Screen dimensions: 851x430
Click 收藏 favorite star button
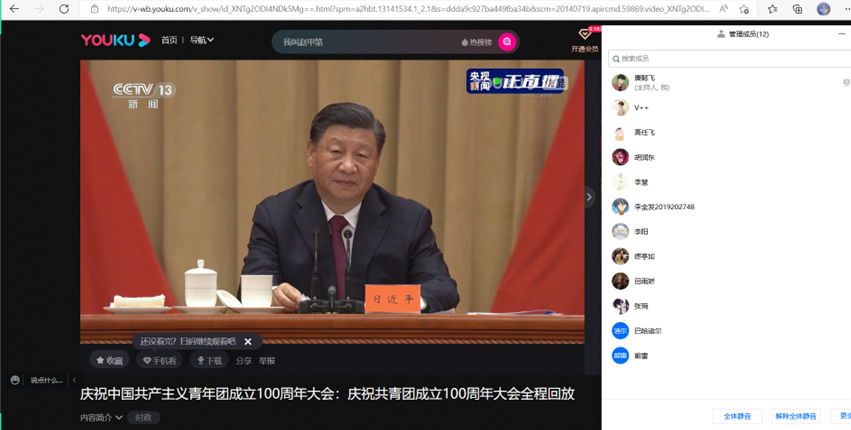(x=109, y=361)
